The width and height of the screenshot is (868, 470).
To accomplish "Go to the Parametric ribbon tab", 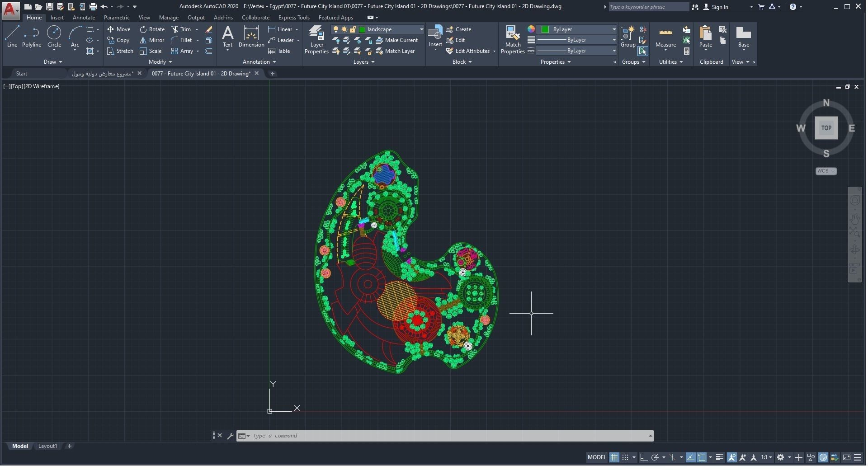I will pyautogui.click(x=117, y=18).
